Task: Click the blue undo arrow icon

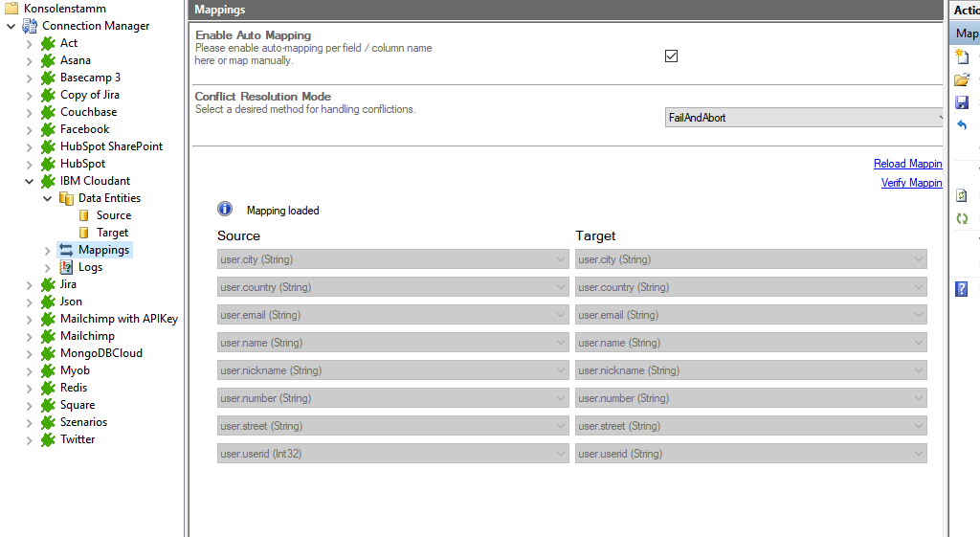Action: 962,125
